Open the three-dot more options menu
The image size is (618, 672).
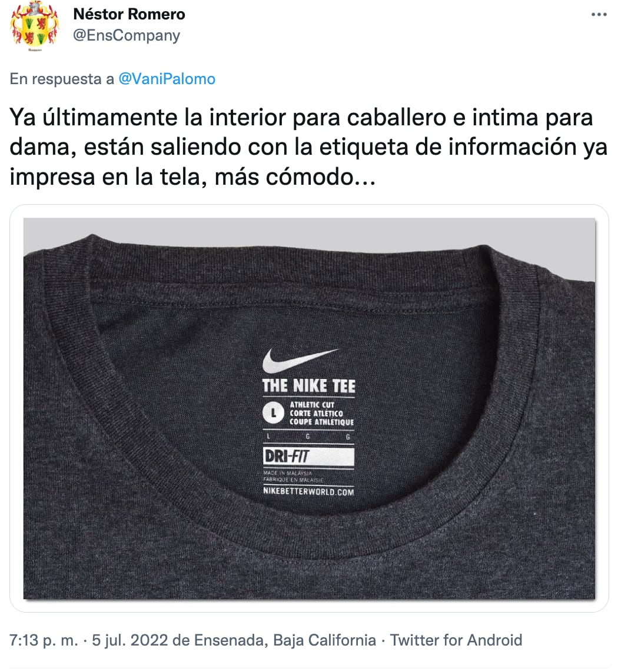pos(599,15)
